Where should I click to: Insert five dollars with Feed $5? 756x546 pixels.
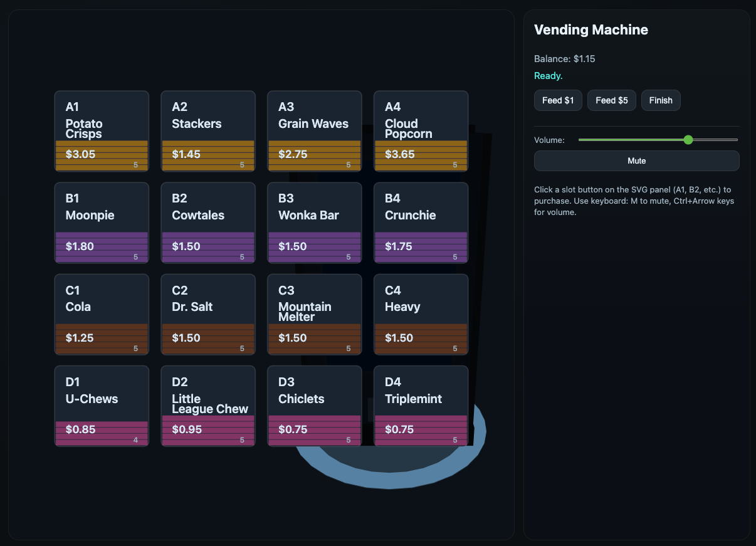(x=611, y=100)
